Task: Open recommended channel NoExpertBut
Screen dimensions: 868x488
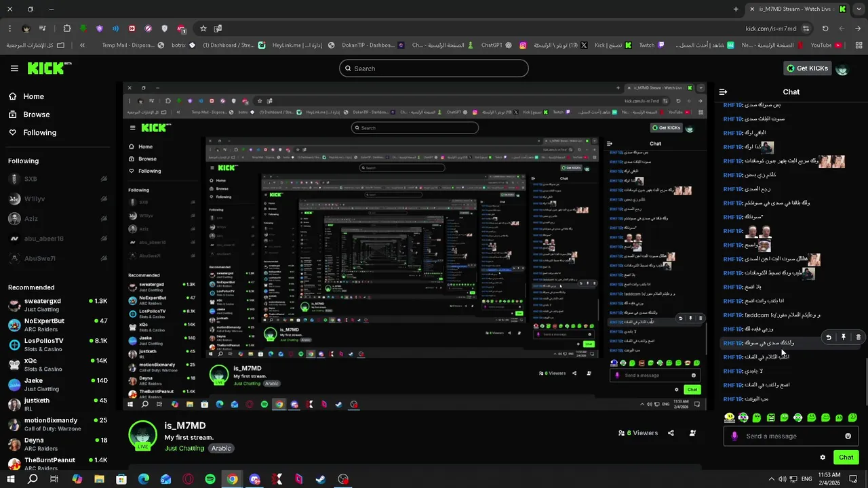Action: pyautogui.click(x=58, y=325)
